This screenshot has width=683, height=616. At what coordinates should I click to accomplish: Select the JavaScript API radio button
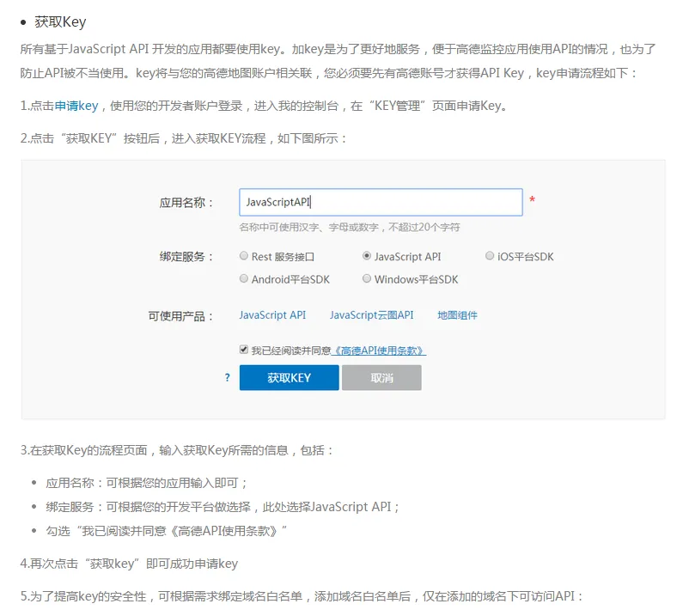[367, 256]
